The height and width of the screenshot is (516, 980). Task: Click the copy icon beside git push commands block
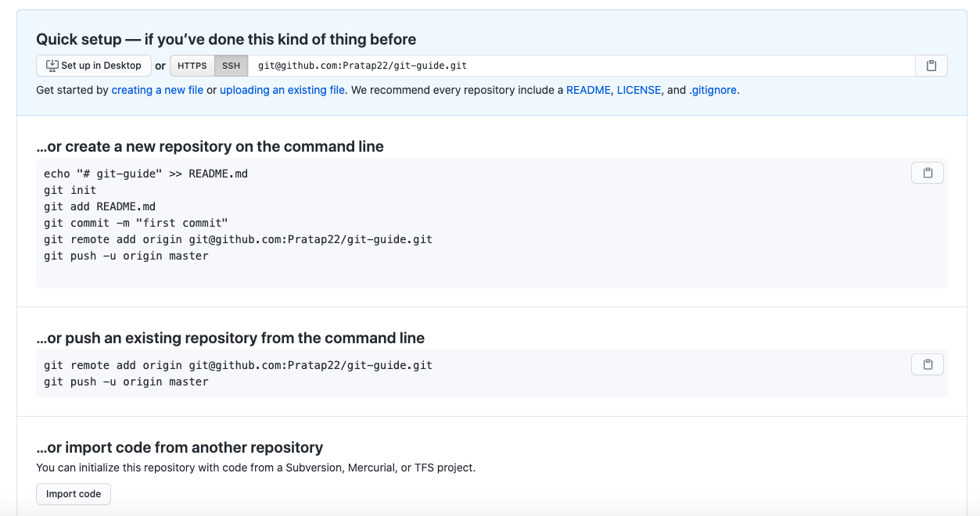pos(927,364)
